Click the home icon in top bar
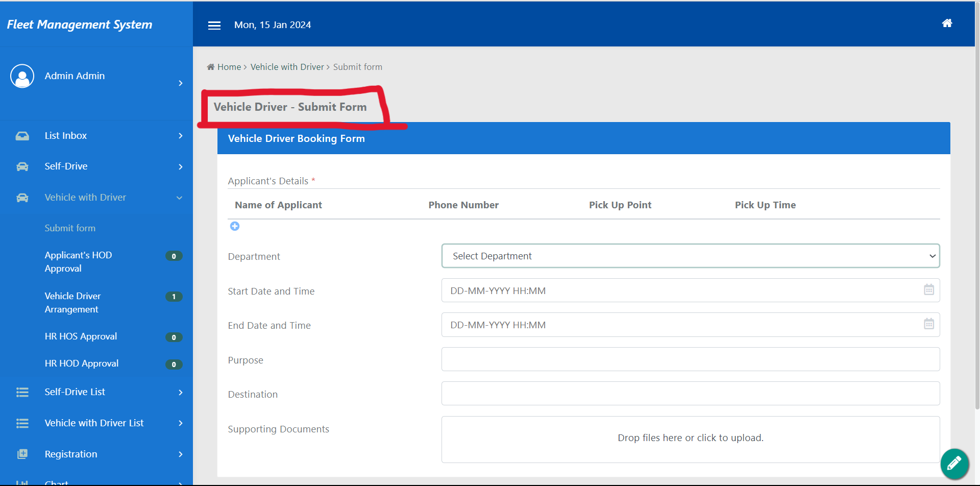The image size is (980, 486). click(947, 23)
